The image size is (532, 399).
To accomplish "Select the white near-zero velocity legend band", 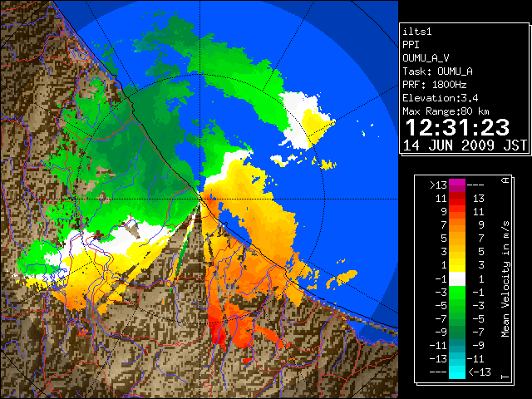I will tap(457, 279).
